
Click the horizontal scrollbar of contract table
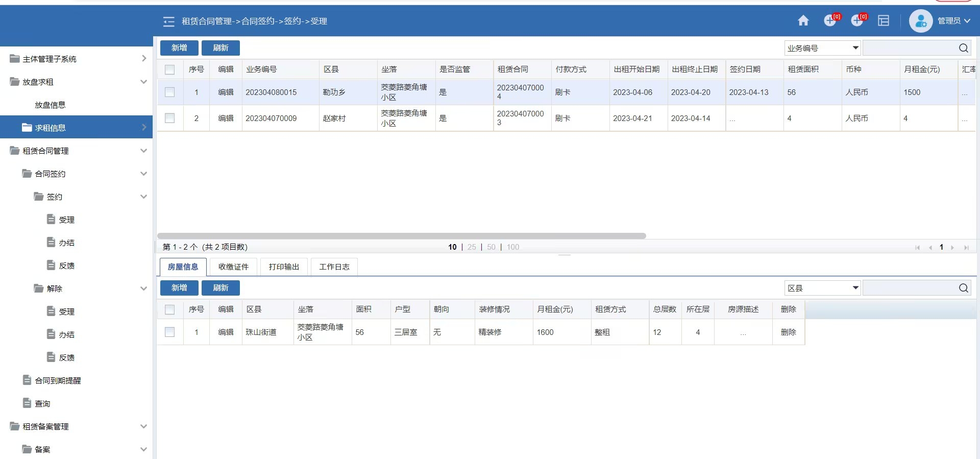tap(402, 236)
